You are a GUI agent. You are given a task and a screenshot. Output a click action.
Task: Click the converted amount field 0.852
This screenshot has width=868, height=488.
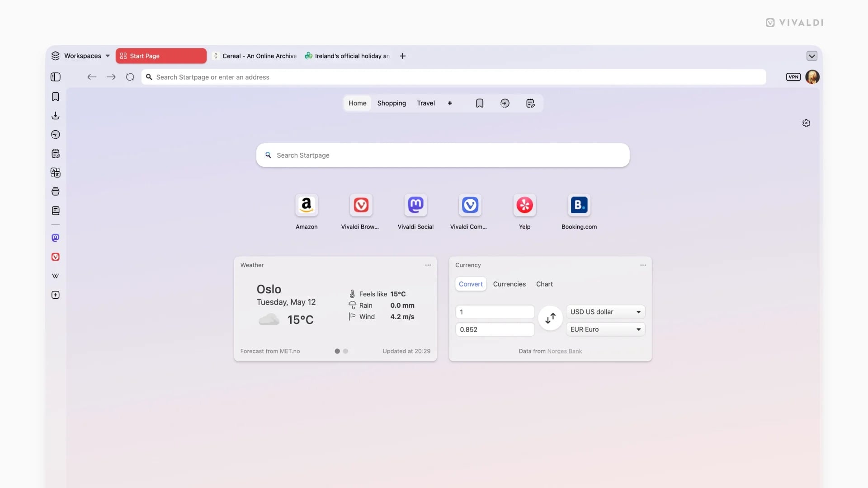pyautogui.click(x=495, y=330)
